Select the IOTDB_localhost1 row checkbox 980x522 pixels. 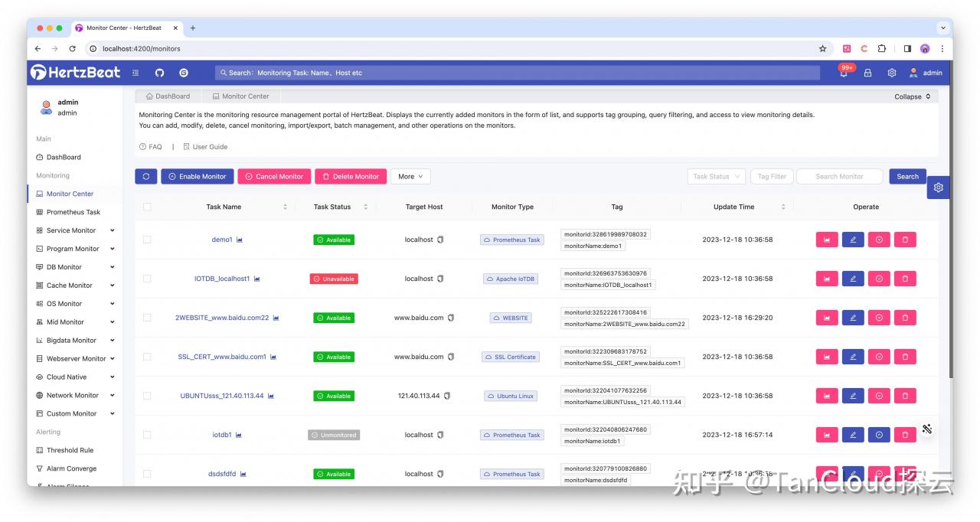pyautogui.click(x=147, y=279)
